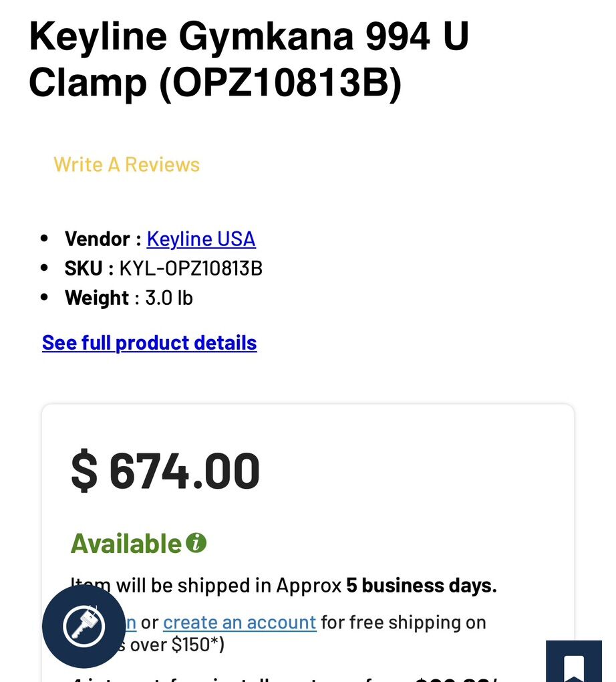Click the free shipping on text
This screenshot has height=682, width=616.
(x=404, y=622)
